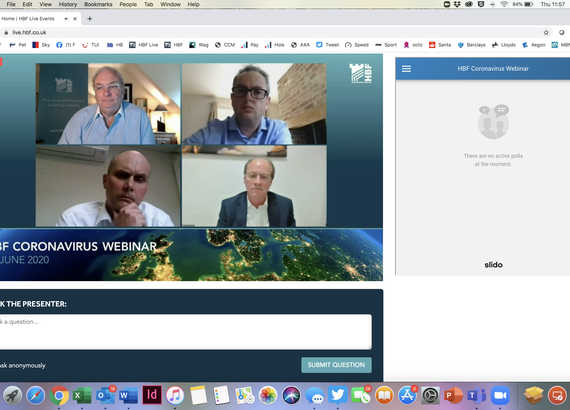Open the Tab menu
Screen dimensions: 570x410
pyautogui.click(x=148, y=4)
